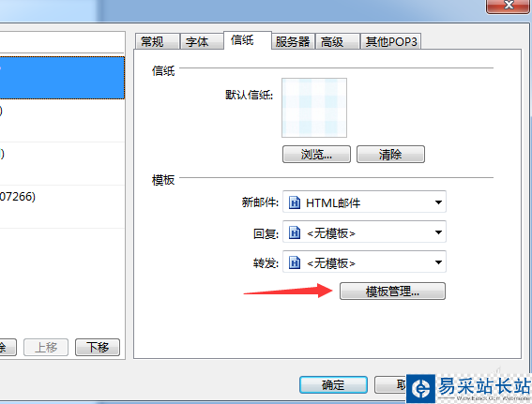
Task: Click the HTML icon in 新邮件 dropdown
Action: [295, 202]
